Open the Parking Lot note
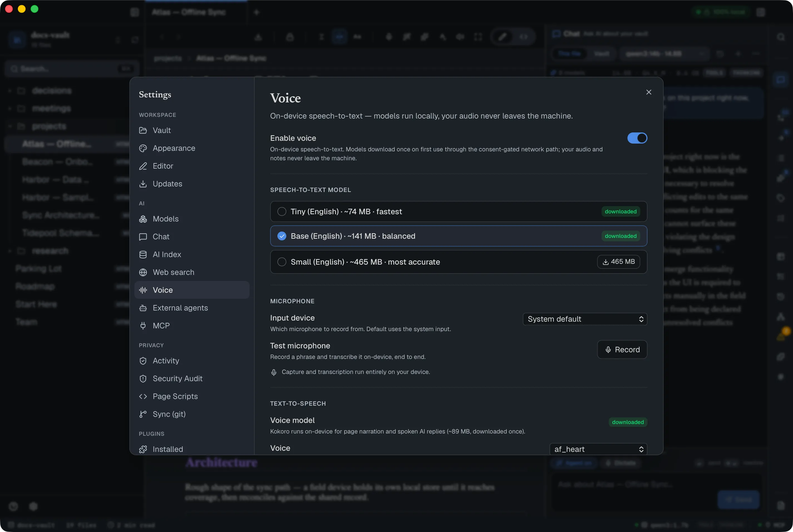This screenshot has width=793, height=532. 39,269
